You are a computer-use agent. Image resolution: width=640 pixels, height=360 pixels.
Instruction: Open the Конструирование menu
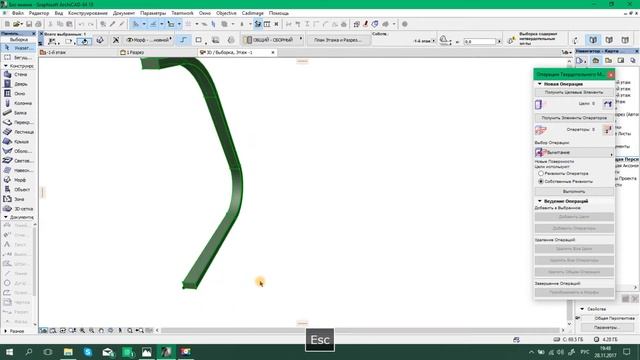coord(88,13)
